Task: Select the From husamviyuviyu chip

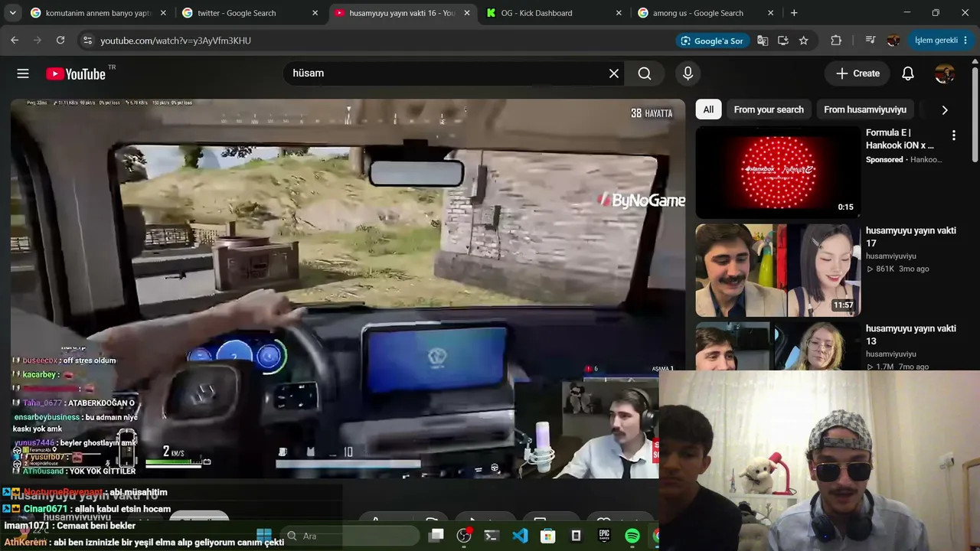Action: (865, 109)
